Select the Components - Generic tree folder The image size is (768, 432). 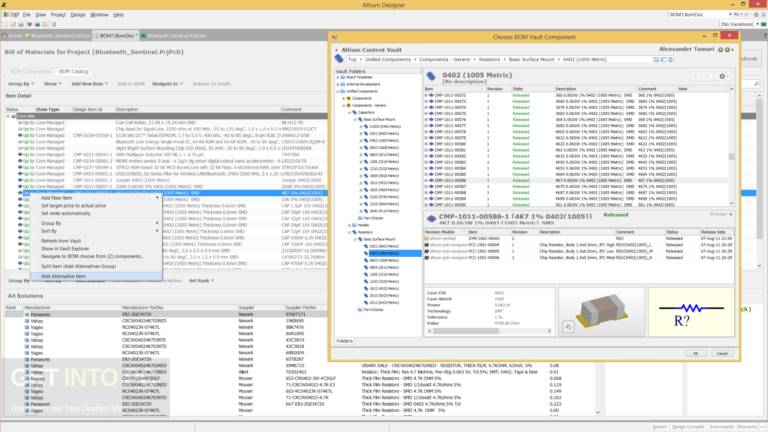pyautogui.click(x=368, y=105)
